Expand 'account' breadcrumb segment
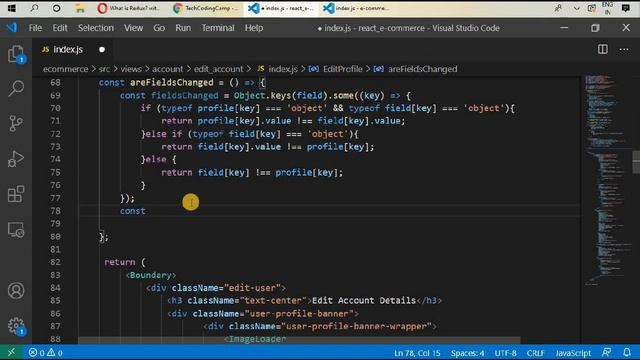The width and height of the screenshot is (640, 360). pyautogui.click(x=167, y=69)
